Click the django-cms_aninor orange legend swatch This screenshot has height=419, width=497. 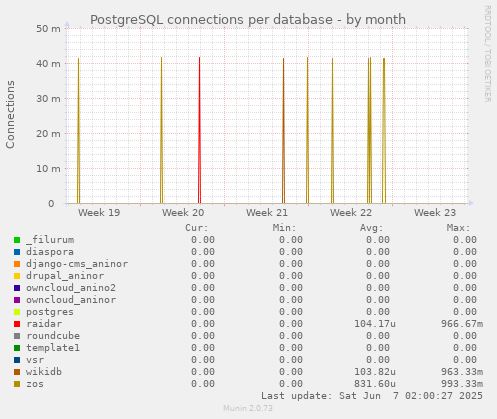click(x=17, y=264)
